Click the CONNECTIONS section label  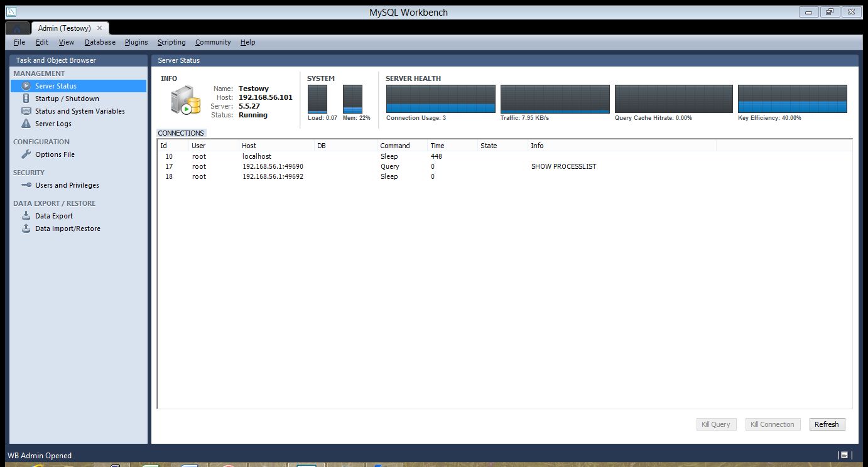pos(181,133)
